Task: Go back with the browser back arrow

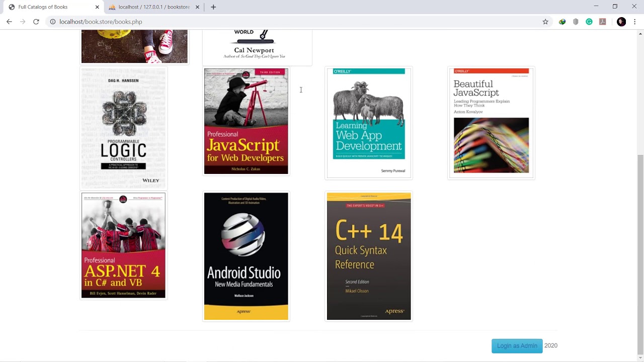Action: click(9, 22)
